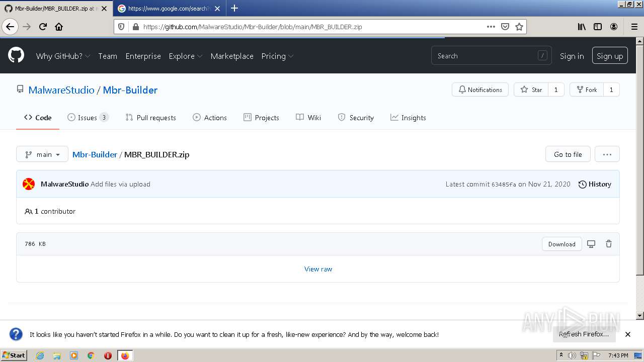644x362 pixels.
Task: Open latest commit 63485fa link
Action: coord(504,185)
